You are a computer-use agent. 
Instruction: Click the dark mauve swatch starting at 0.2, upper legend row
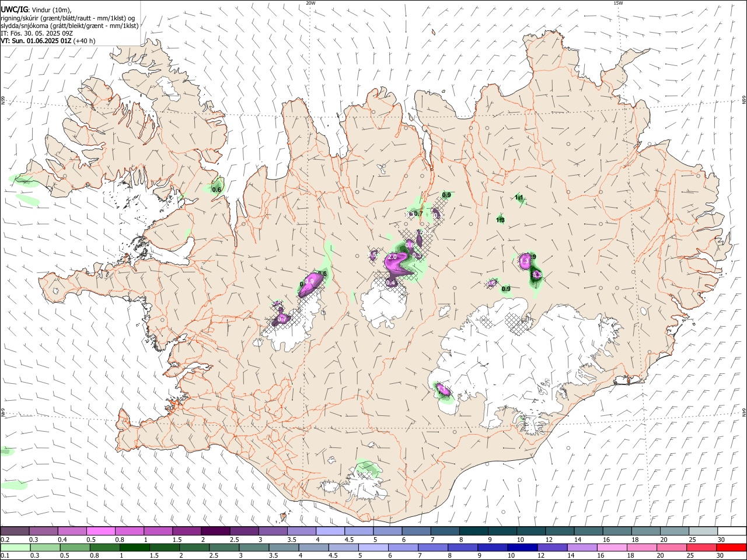tap(15, 531)
